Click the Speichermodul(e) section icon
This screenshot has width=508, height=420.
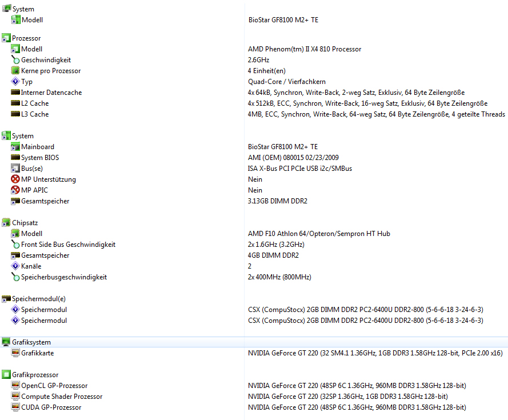point(6,298)
